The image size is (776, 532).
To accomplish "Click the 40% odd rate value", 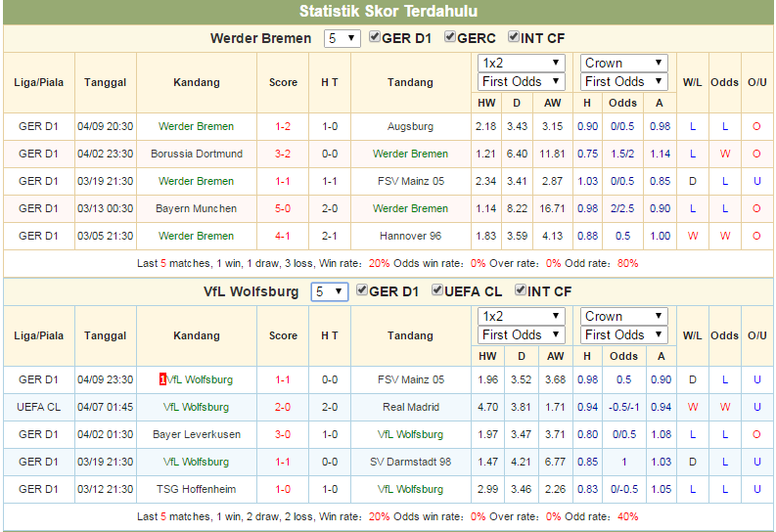I will tap(627, 516).
